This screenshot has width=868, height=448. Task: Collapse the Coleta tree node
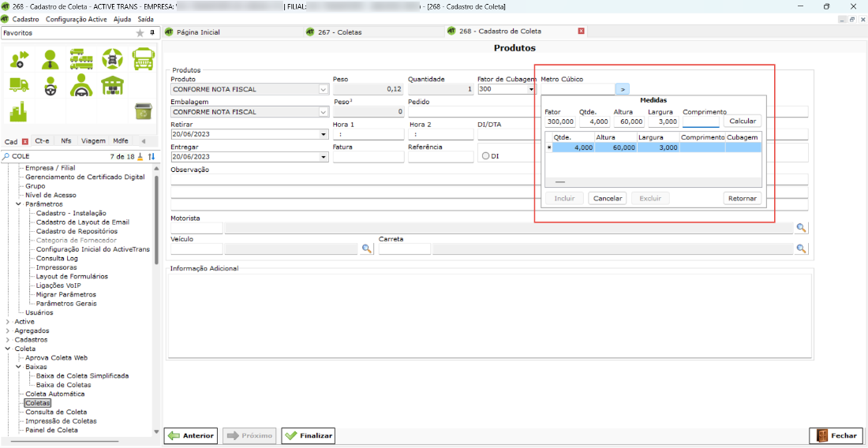coord(7,349)
